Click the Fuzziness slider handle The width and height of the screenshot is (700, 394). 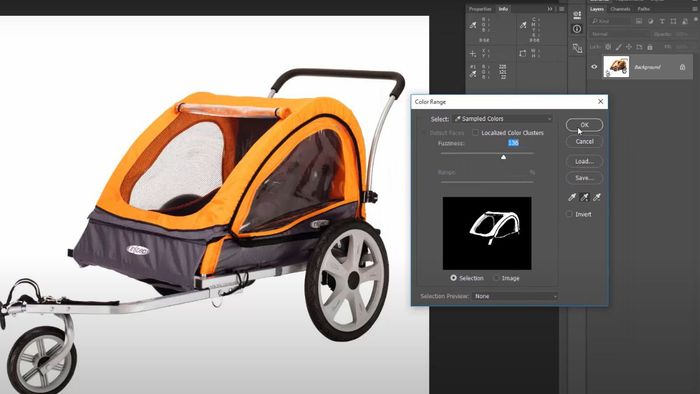click(x=504, y=157)
